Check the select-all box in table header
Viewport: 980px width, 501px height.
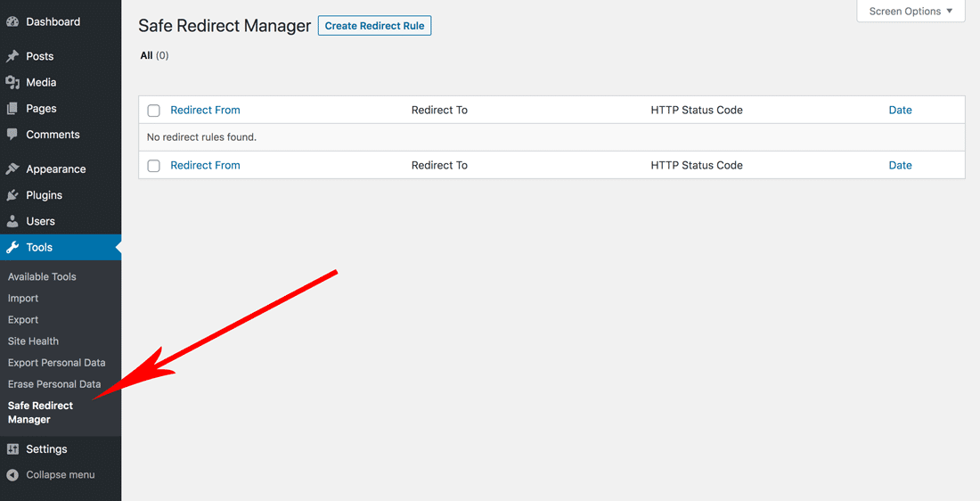coord(154,111)
